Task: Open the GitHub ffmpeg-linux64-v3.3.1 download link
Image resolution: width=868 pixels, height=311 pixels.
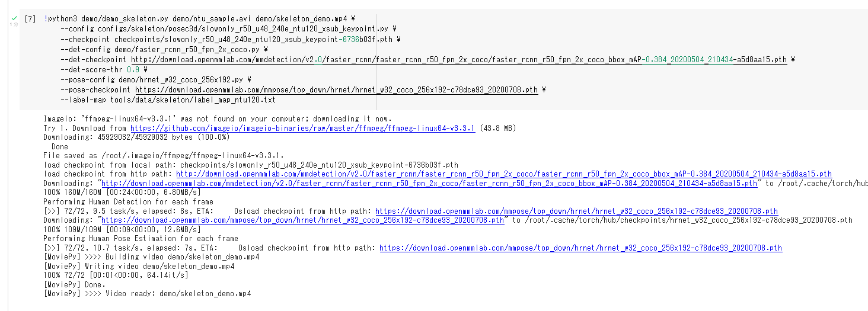Action: [302, 128]
